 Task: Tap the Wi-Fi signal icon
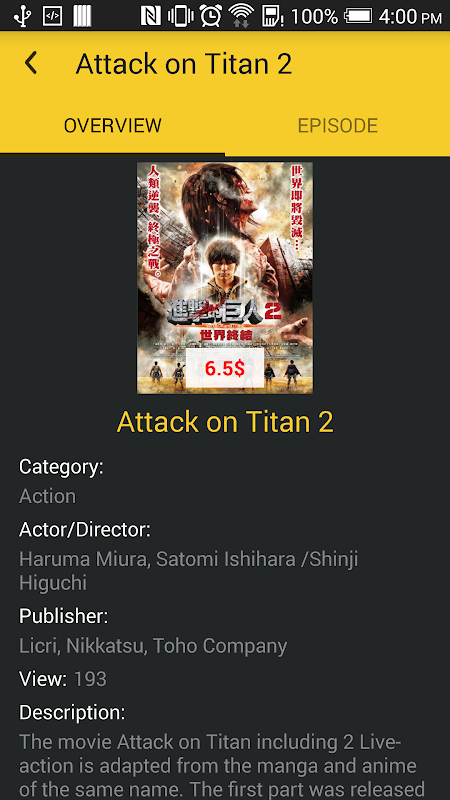(241, 16)
